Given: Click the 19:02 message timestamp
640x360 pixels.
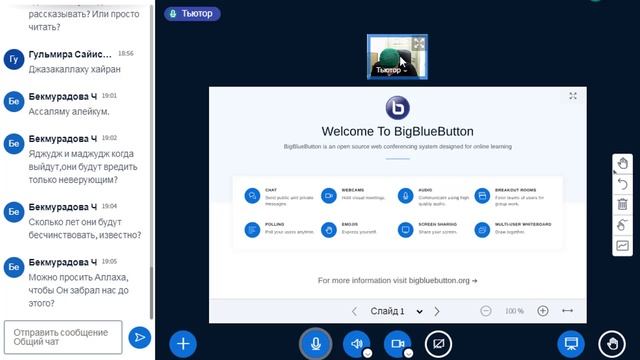Looking at the screenshot, I should tap(109, 138).
